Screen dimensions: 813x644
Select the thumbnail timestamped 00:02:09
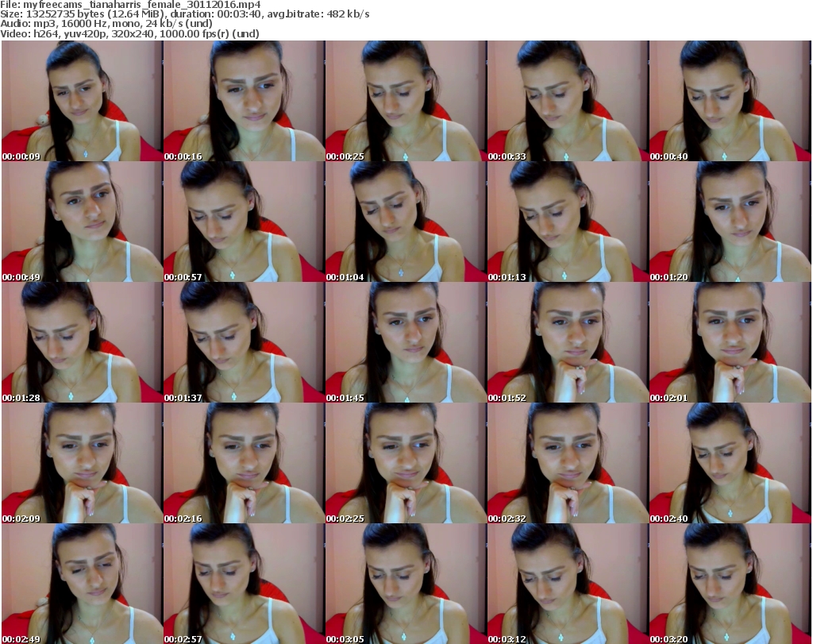point(82,464)
